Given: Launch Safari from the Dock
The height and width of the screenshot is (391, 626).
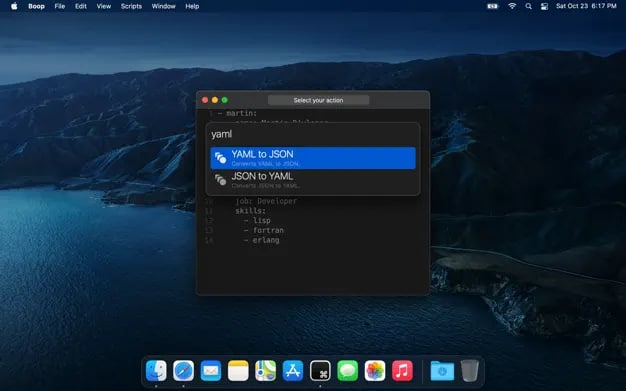Looking at the screenshot, I should (x=184, y=371).
